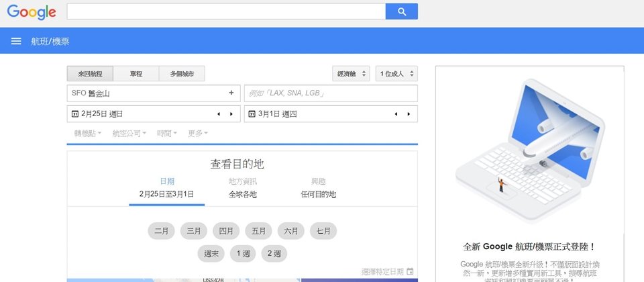Go to next departure date arrow
Screen dimensions: 644x282
click(x=231, y=114)
